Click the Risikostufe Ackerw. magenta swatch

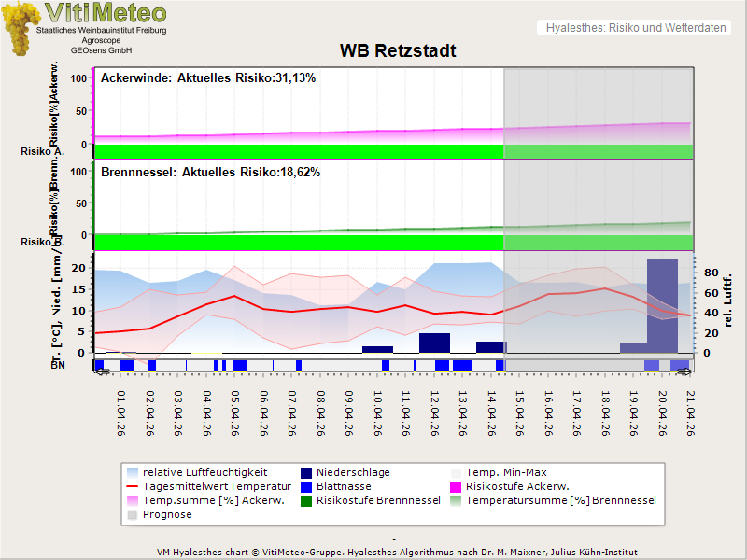point(457,486)
